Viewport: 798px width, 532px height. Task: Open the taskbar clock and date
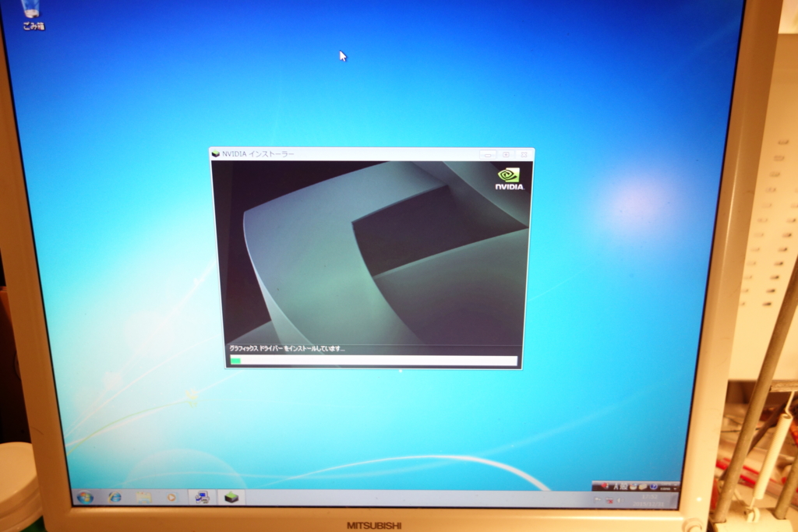click(648, 501)
